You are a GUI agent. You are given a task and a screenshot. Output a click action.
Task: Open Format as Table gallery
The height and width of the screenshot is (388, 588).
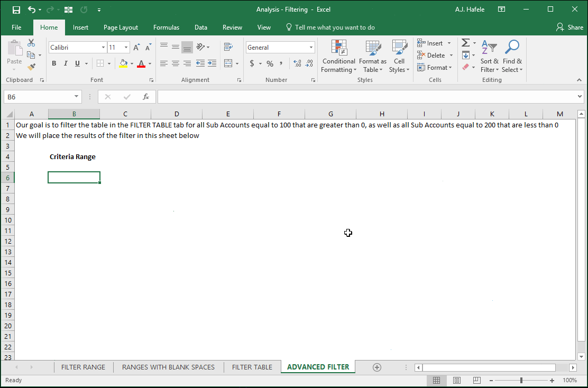372,56
